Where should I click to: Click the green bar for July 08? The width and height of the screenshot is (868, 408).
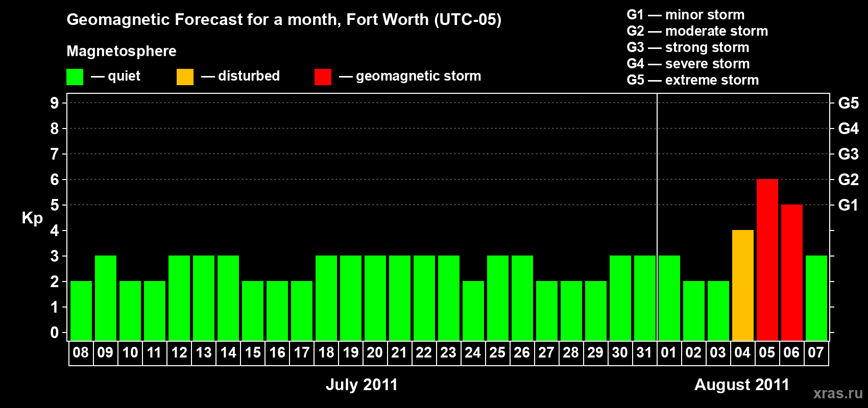click(x=81, y=311)
